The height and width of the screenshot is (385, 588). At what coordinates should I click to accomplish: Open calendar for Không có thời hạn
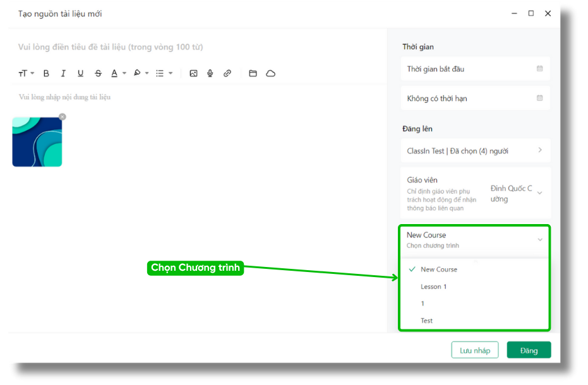pos(539,98)
